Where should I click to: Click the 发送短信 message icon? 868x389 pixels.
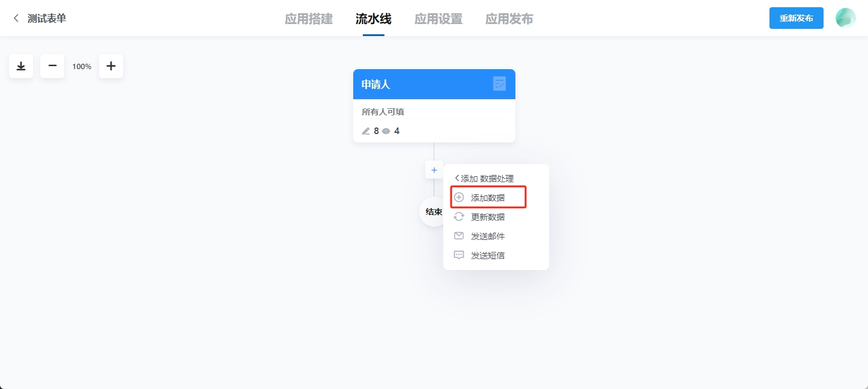tap(458, 255)
